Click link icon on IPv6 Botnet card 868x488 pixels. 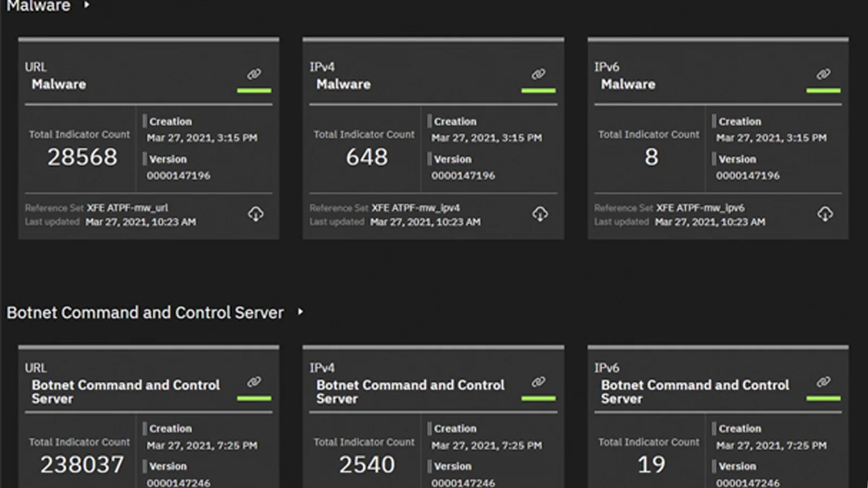823,382
